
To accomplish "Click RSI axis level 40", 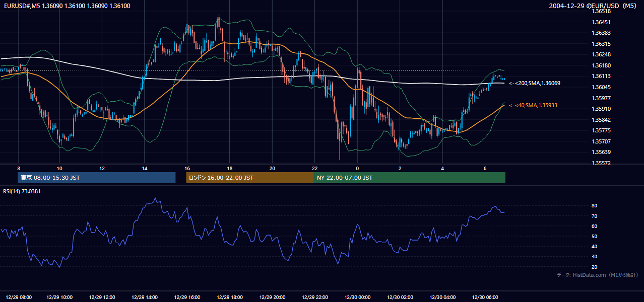I will (595, 246).
